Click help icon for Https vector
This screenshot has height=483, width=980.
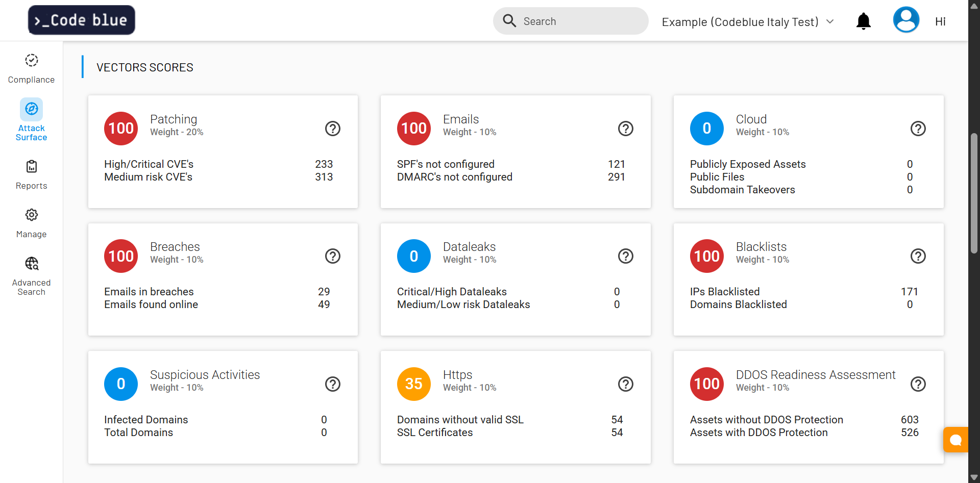[x=625, y=384]
